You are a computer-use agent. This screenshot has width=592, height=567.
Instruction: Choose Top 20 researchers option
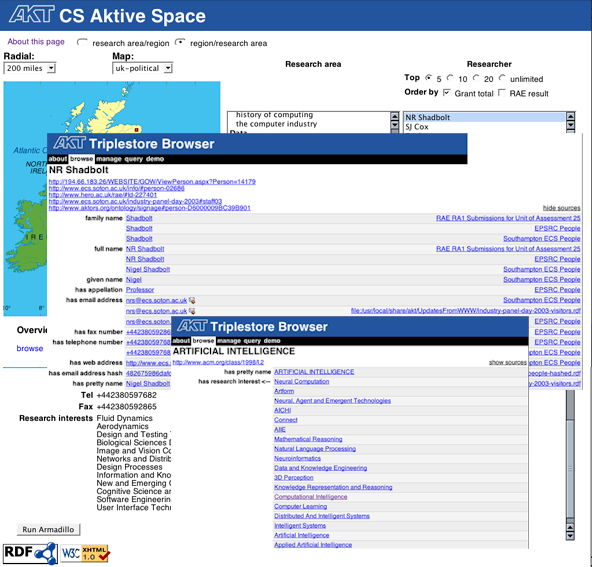[476, 78]
